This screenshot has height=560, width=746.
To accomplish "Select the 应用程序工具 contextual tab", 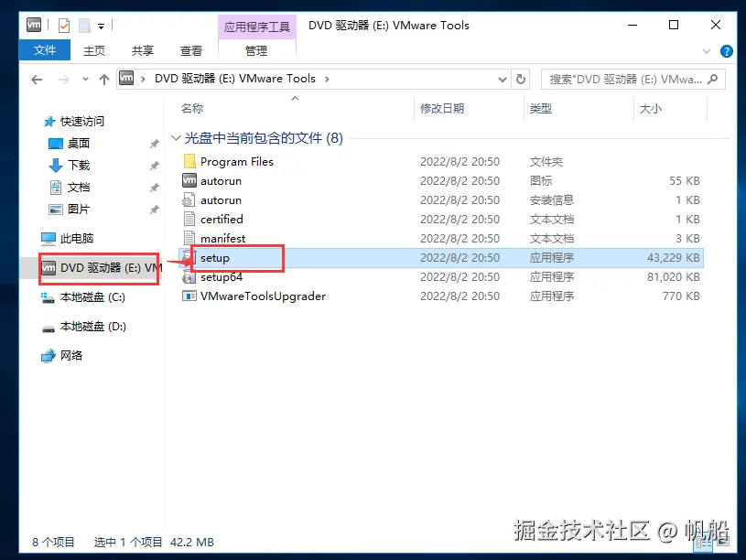I will coord(257,27).
